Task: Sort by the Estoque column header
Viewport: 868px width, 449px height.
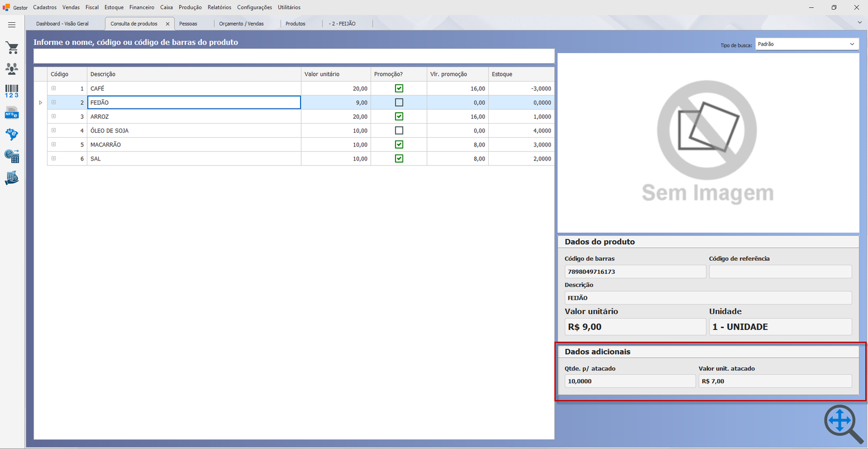Action: pos(521,74)
